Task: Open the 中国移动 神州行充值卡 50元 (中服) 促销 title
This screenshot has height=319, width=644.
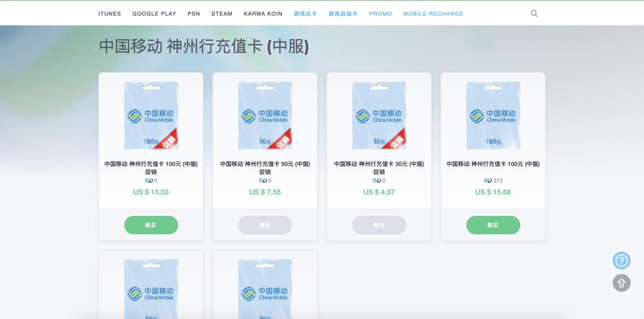Action: point(265,168)
